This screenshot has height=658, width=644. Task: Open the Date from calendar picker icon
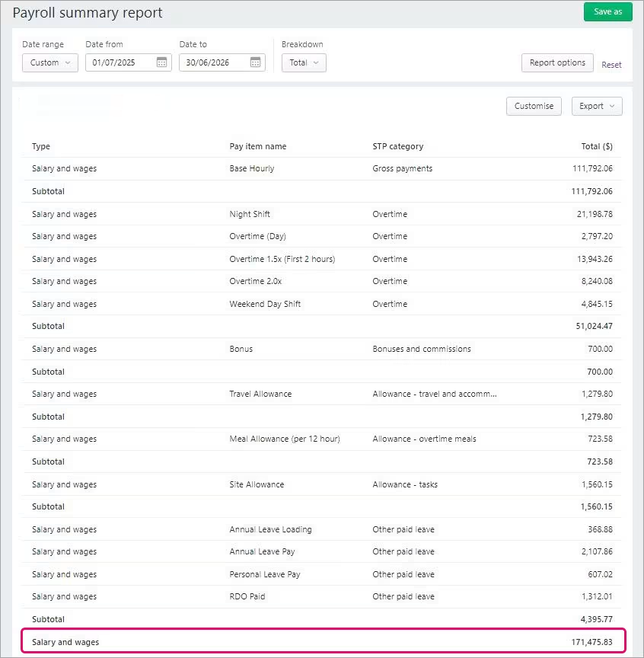(x=161, y=62)
